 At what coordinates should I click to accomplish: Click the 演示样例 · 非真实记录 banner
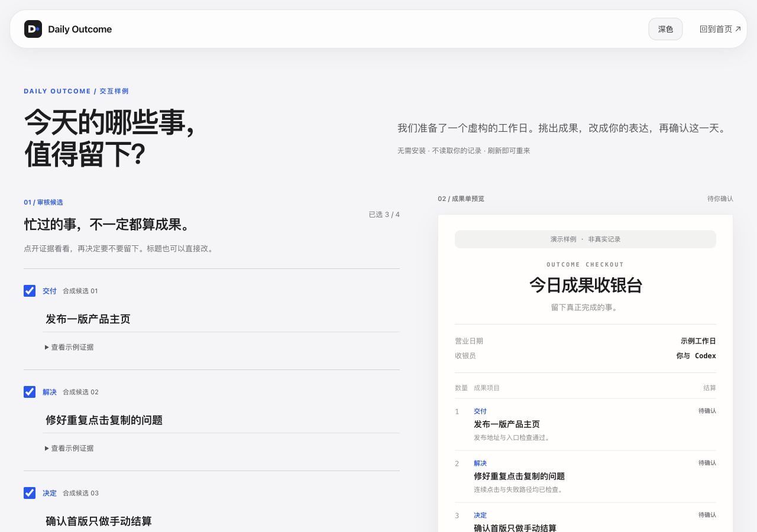pyautogui.click(x=585, y=239)
